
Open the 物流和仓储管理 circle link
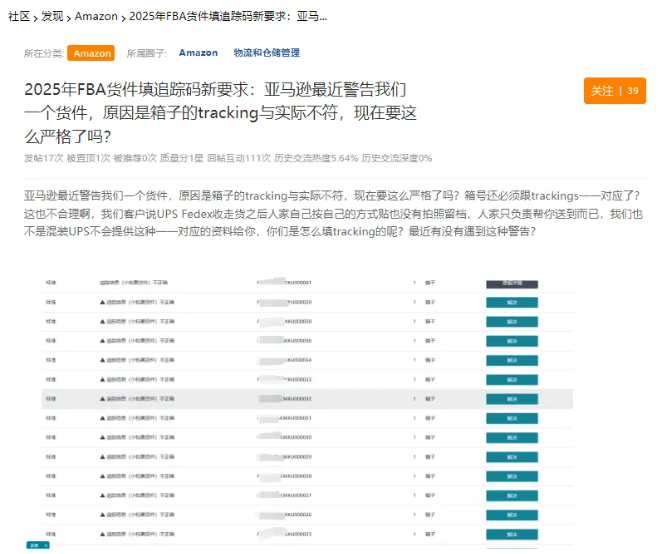(266, 53)
